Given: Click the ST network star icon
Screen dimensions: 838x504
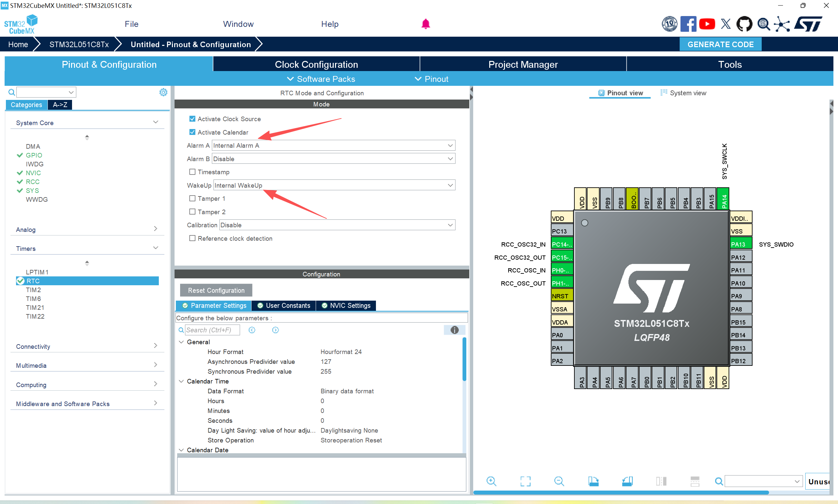Looking at the screenshot, I should point(782,24).
